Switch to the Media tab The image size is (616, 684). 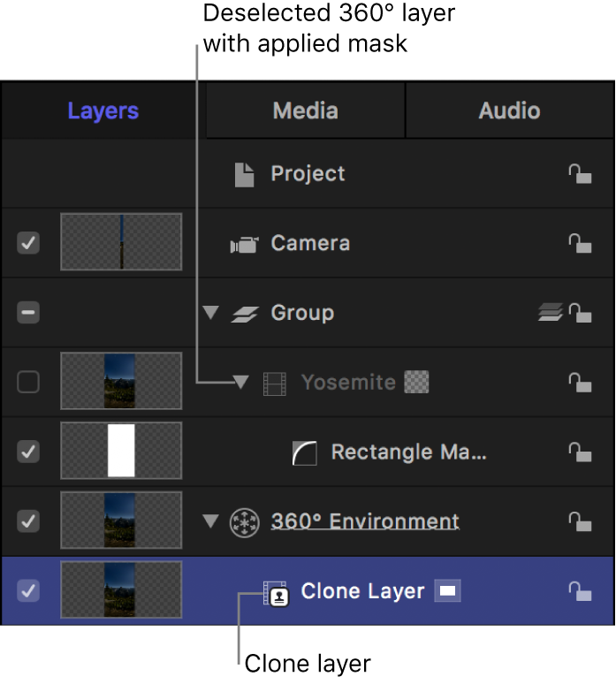pos(305,110)
